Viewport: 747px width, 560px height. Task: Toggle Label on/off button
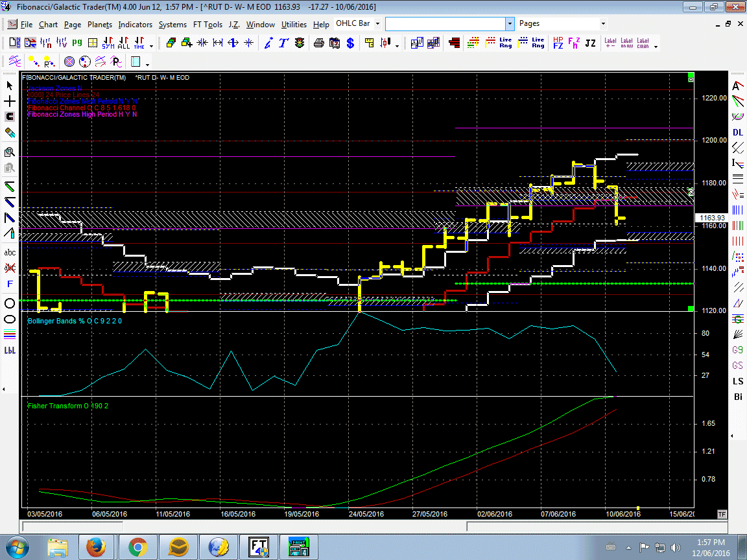(626, 43)
